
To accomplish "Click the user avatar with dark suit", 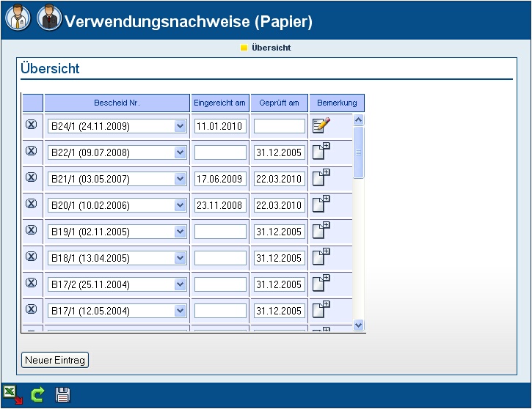I will point(49,18).
